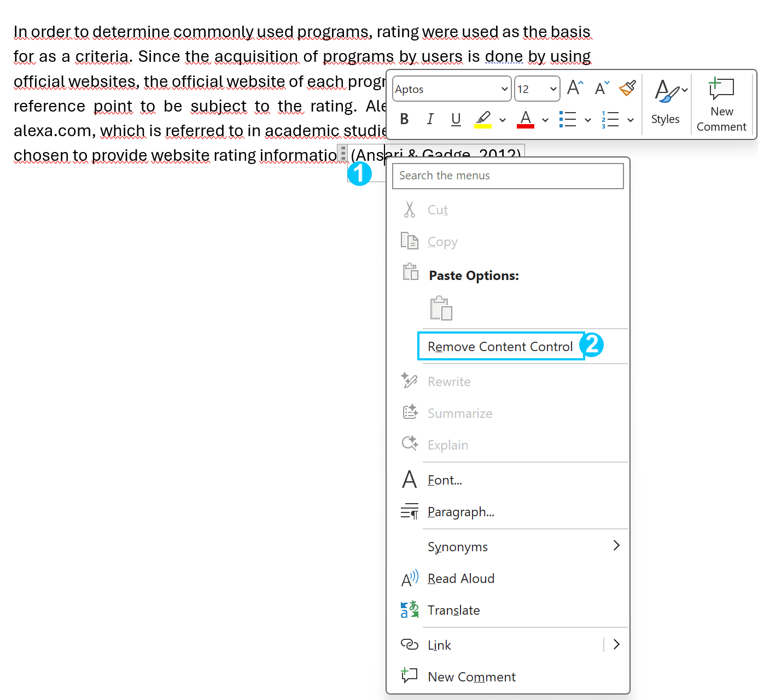Toggle Bold formatting in mini toolbar
The image size is (758, 700).
[x=404, y=119]
